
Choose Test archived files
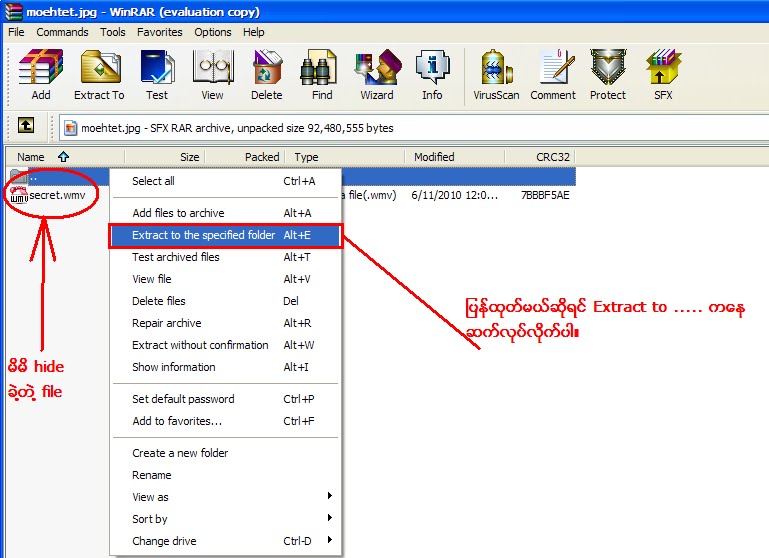226,257
